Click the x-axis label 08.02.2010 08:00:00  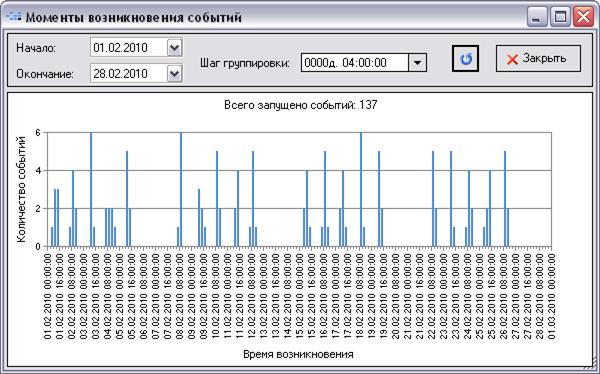[180, 297]
